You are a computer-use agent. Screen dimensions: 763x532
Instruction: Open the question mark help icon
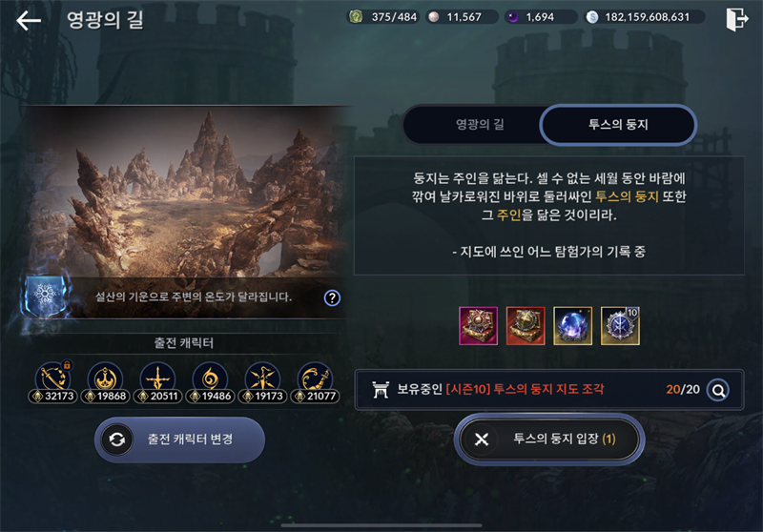tap(332, 298)
